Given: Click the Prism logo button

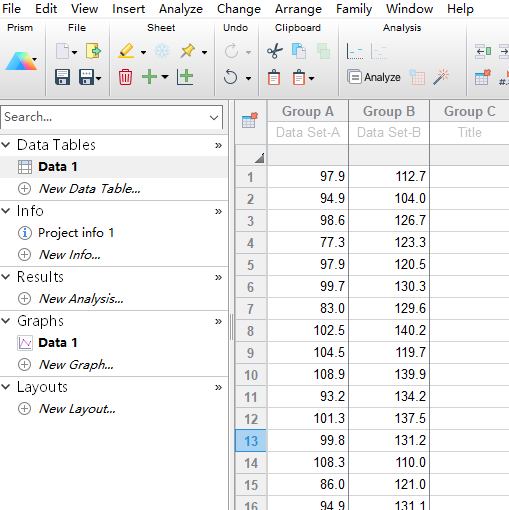Looking at the screenshot, I should tap(21, 61).
